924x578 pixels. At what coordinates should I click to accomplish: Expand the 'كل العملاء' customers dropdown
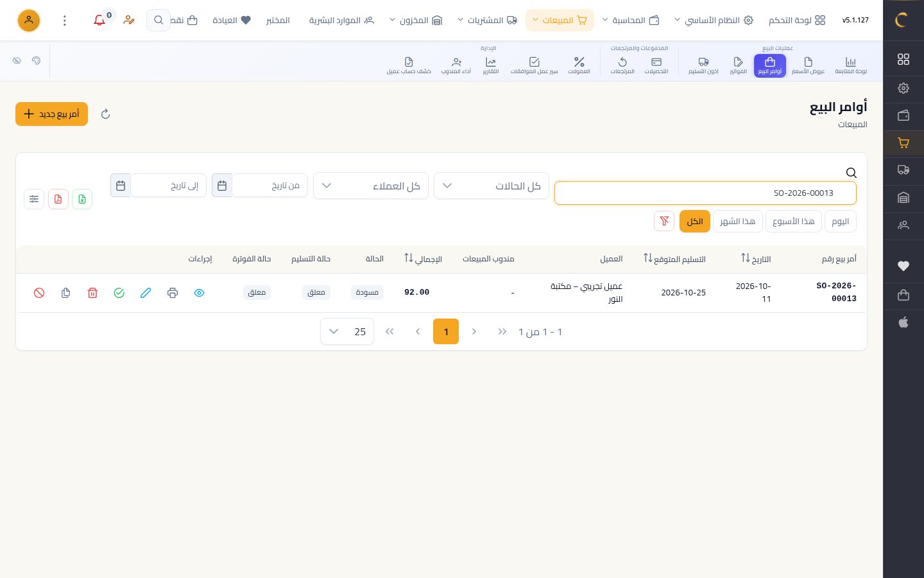[371, 186]
